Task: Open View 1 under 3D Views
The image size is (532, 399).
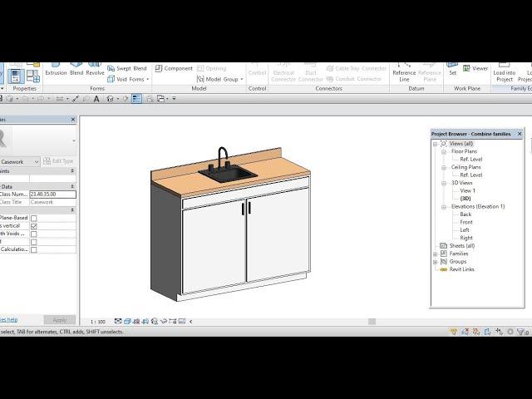Action: (468, 190)
